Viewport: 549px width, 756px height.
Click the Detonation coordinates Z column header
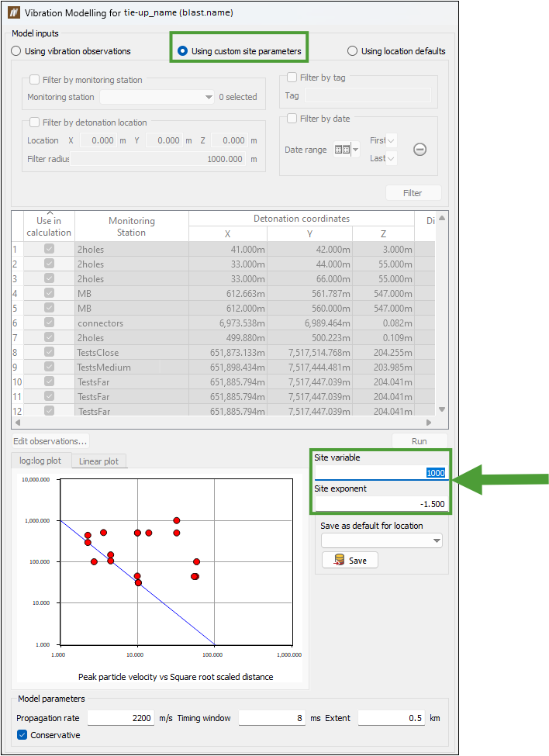point(383,234)
